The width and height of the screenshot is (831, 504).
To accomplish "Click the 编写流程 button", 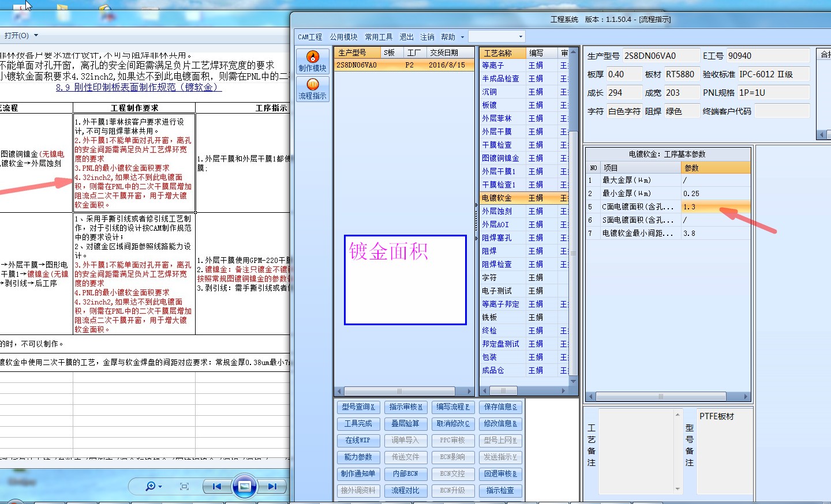I will (452, 407).
